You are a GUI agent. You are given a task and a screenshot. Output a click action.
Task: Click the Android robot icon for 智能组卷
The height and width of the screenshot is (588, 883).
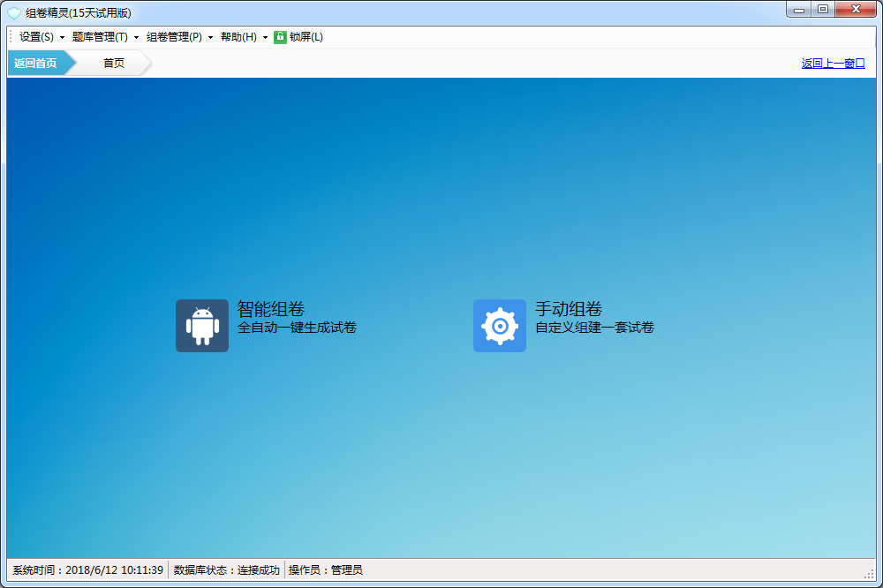click(x=201, y=326)
